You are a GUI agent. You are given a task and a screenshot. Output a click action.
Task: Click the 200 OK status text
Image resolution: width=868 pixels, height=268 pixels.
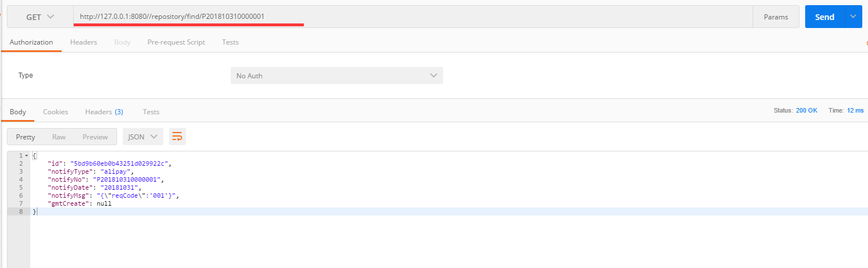[x=806, y=110]
